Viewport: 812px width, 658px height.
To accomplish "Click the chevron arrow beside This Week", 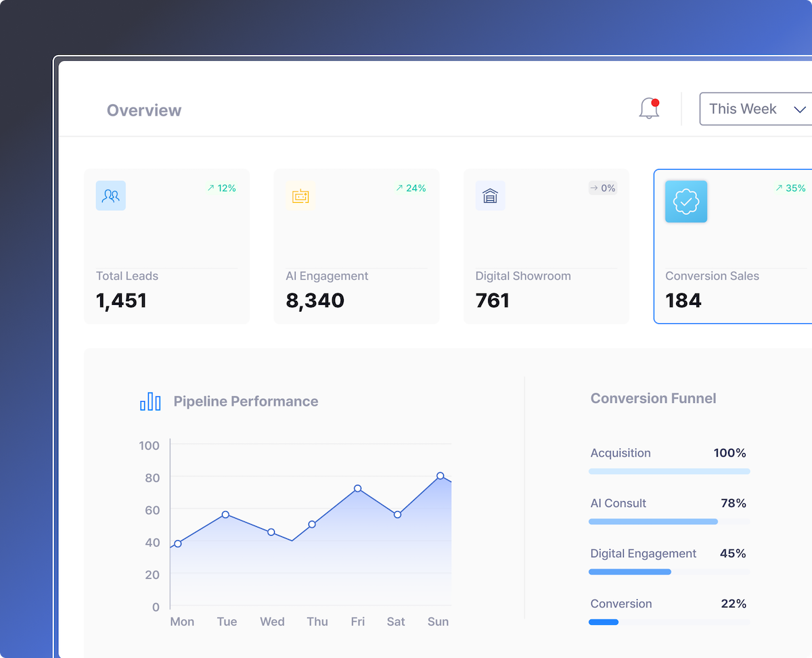I will pyautogui.click(x=800, y=110).
